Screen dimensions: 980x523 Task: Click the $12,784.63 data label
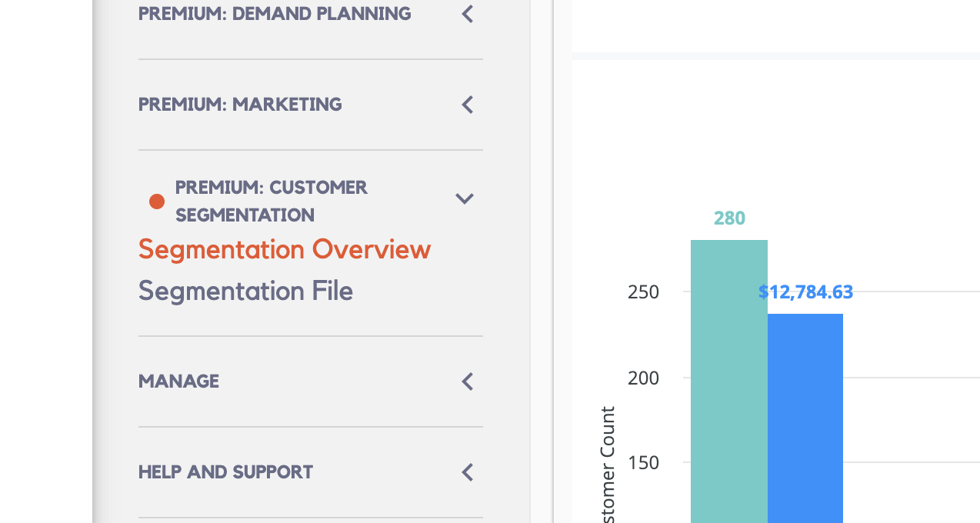[805, 292]
